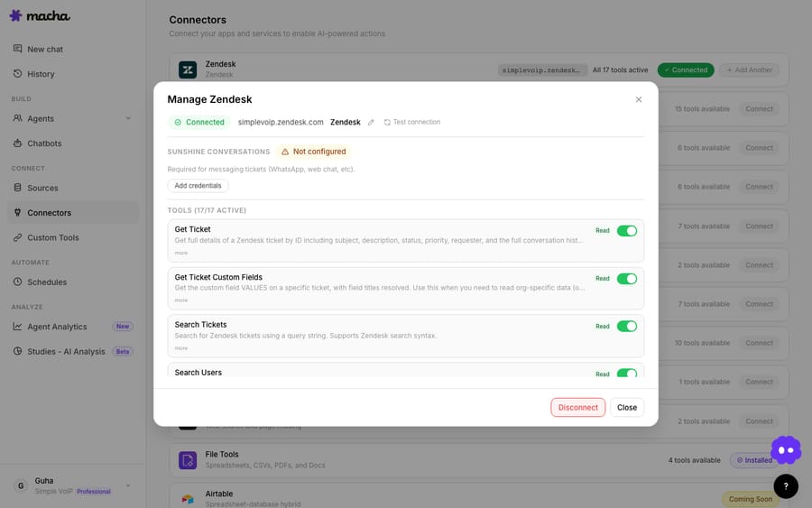
Task: Expand more under Search Tickets description
Action: 180,348
